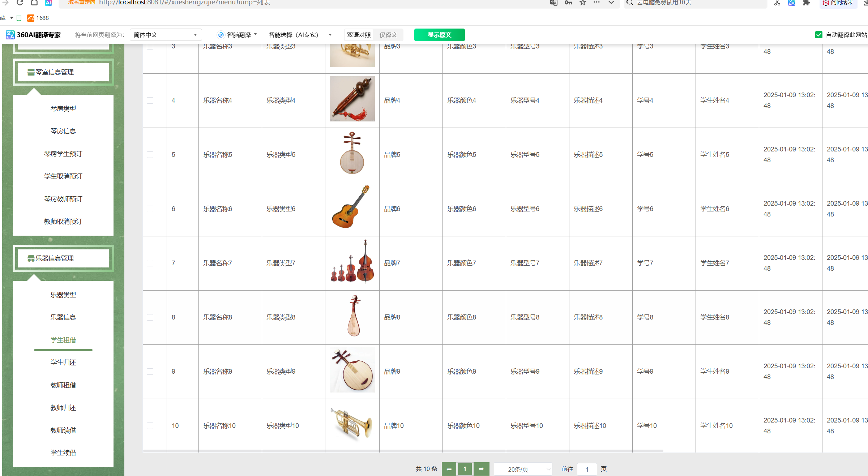
Task: Open the 20条/页 page size dropdown
Action: tap(522, 469)
